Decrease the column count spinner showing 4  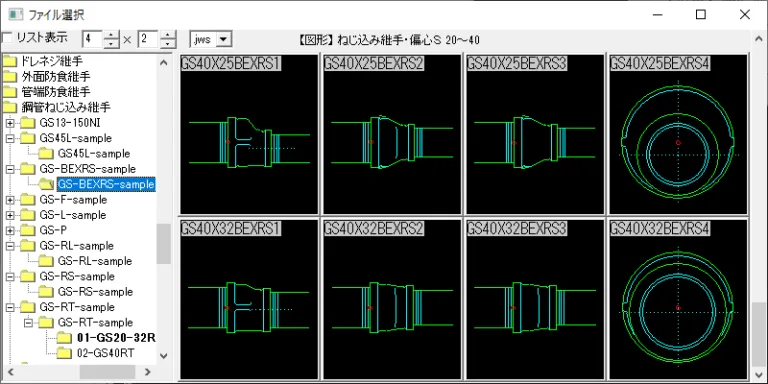tap(112, 44)
